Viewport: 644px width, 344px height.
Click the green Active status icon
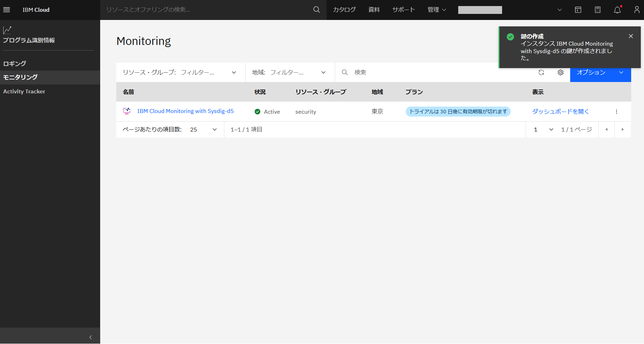[257, 112]
